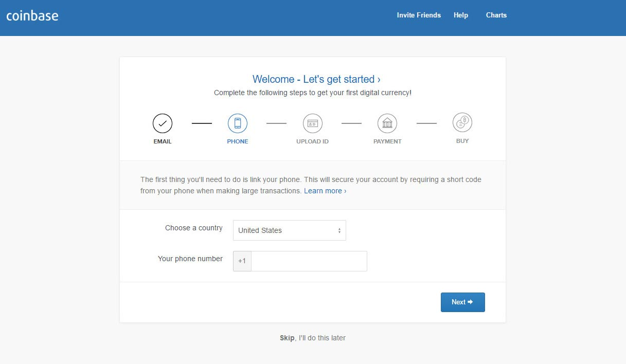
Task: Open the Help menu item
Action: coord(461,15)
